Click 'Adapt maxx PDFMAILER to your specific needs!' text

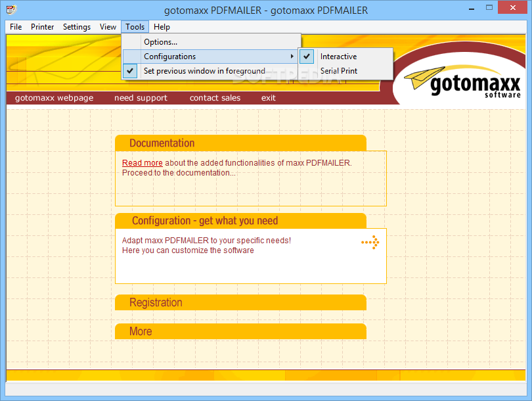(x=206, y=241)
